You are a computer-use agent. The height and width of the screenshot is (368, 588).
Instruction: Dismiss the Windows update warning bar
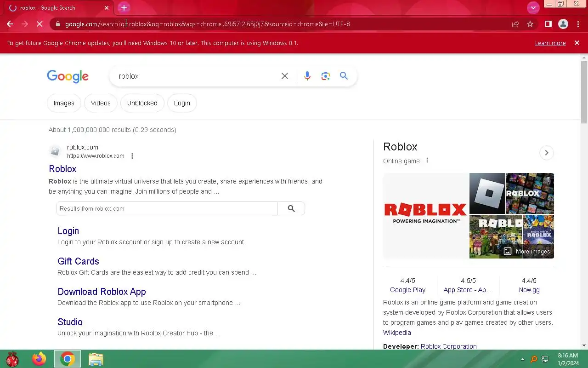[577, 43]
